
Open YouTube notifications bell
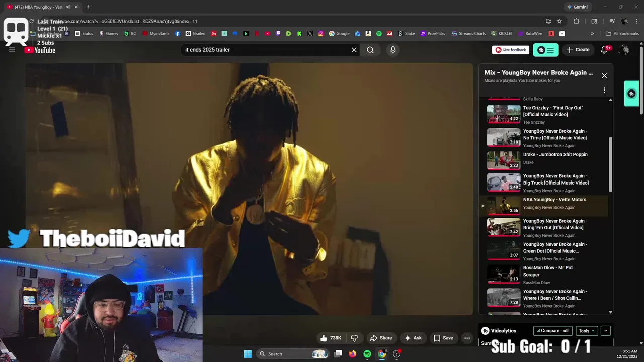[605, 50]
